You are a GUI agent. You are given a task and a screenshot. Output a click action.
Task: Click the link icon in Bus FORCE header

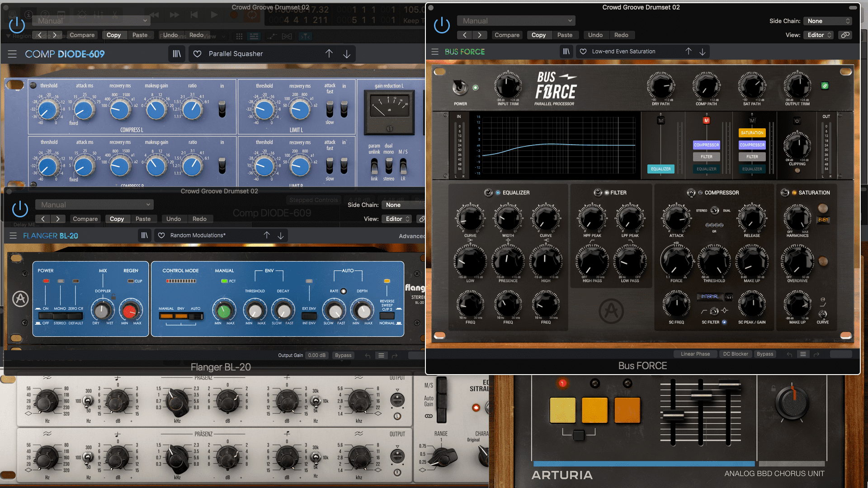click(845, 35)
